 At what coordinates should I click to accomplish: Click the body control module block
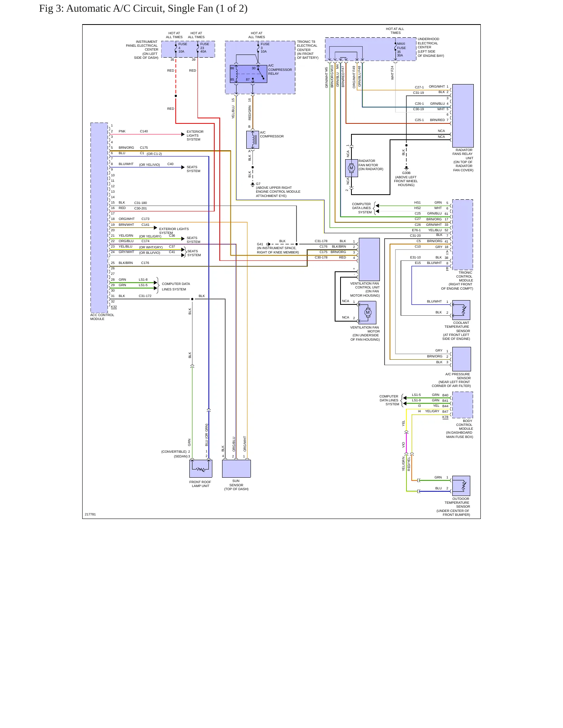pyautogui.click(x=462, y=405)
